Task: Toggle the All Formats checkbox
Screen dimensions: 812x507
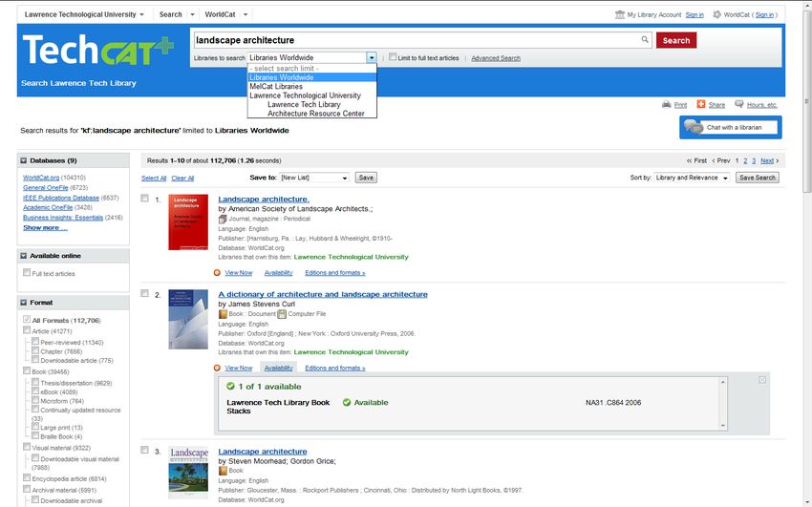Action: point(27,319)
